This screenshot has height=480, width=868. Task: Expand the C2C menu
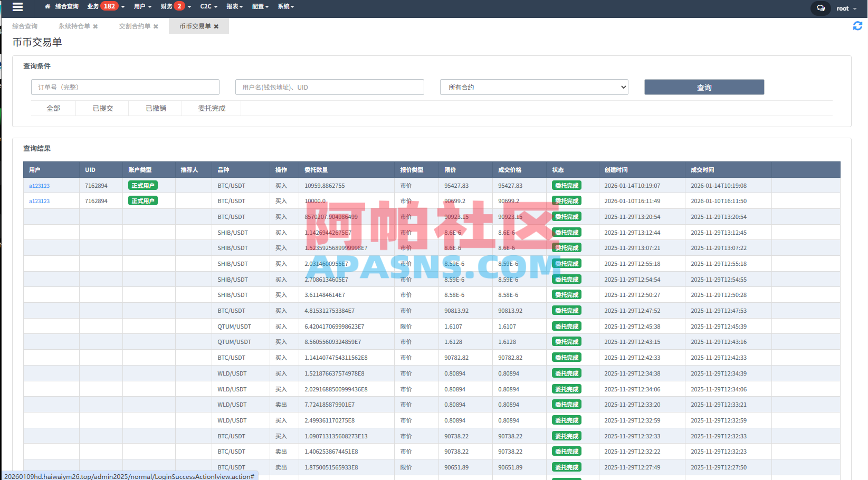(209, 7)
